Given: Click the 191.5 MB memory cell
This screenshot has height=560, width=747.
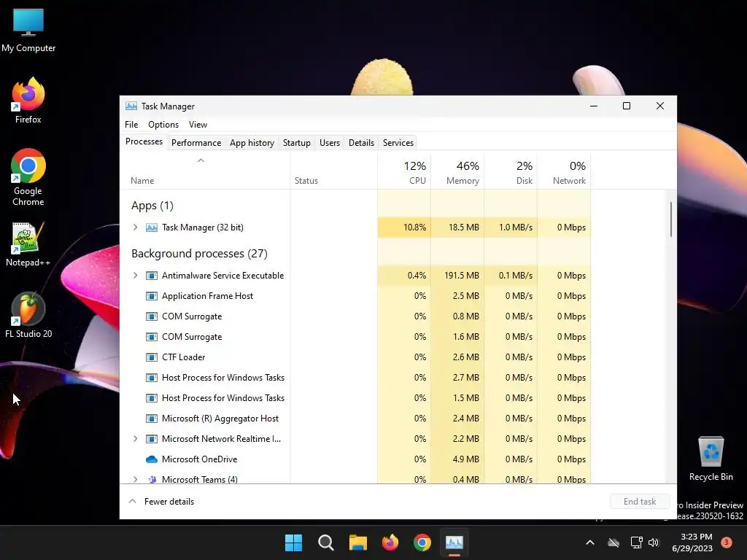Looking at the screenshot, I should tap(457, 276).
